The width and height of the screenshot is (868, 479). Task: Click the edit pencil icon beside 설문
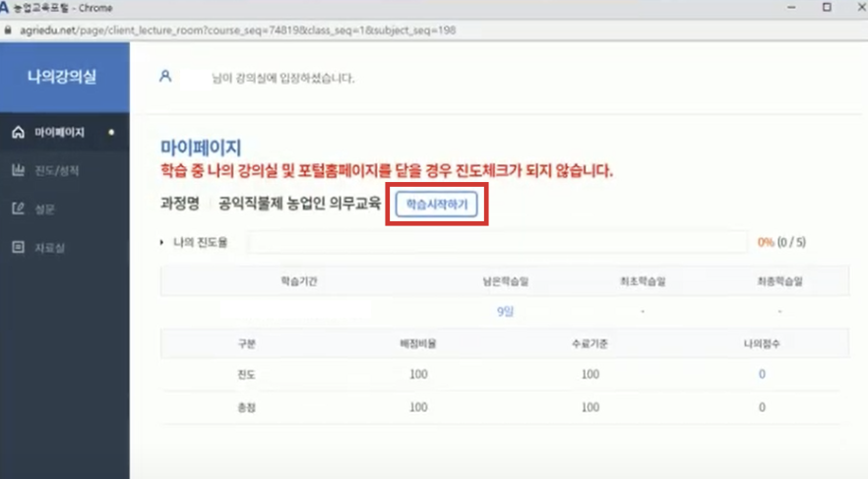19,209
